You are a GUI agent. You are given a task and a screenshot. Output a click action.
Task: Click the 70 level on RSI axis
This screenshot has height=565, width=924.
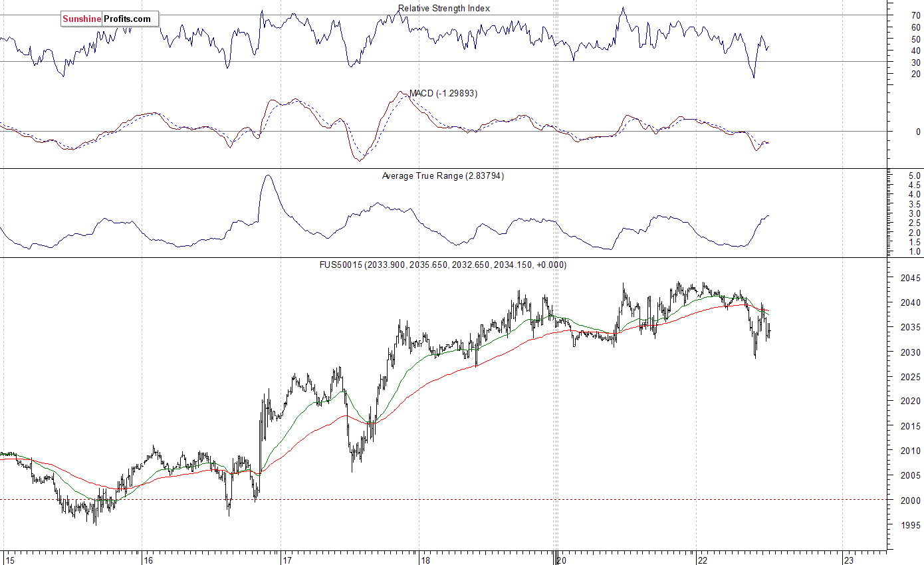click(x=915, y=15)
